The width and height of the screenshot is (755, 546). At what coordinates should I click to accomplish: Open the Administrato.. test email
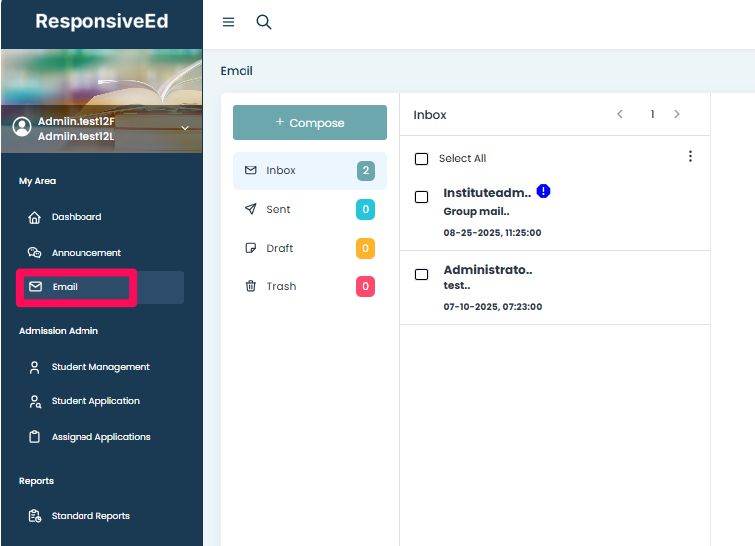(x=488, y=277)
